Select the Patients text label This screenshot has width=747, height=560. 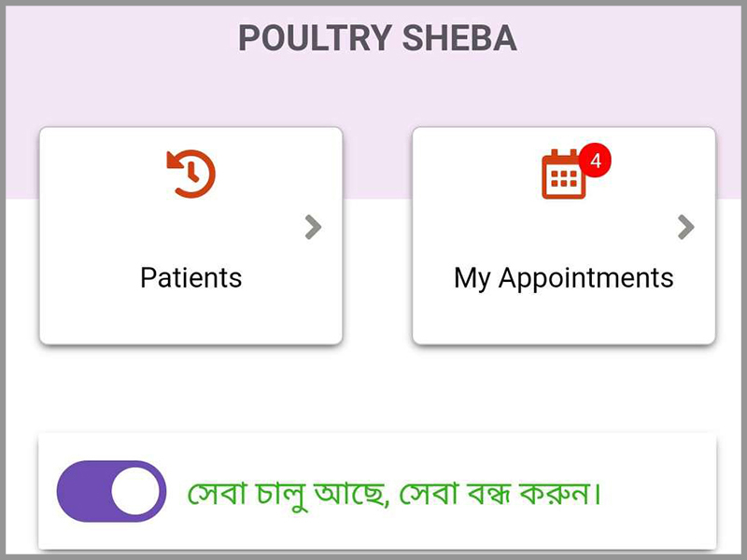pos(190,277)
